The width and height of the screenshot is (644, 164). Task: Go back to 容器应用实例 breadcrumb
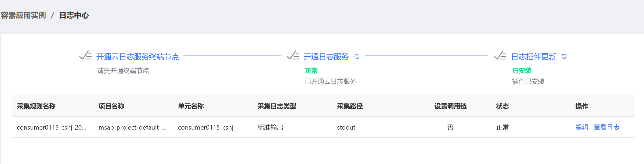point(23,15)
